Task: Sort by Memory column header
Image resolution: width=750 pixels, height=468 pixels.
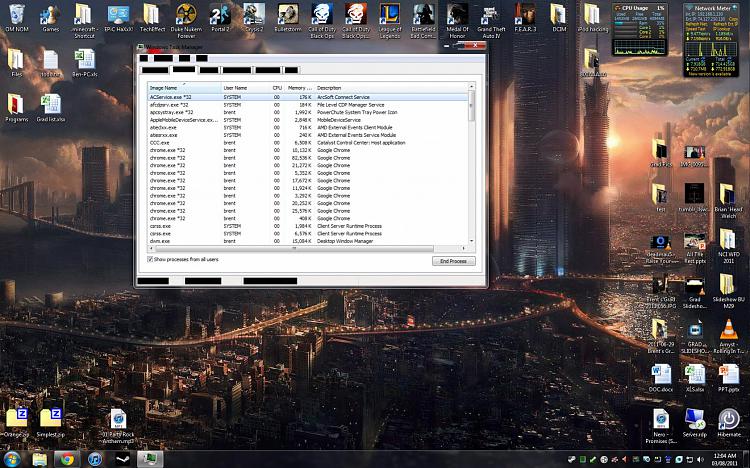Action: 299,88
